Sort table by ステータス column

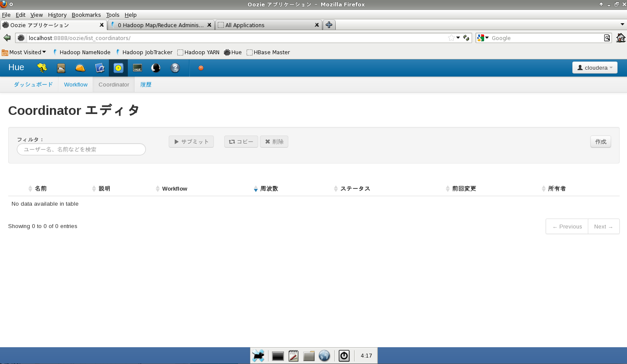click(x=355, y=188)
